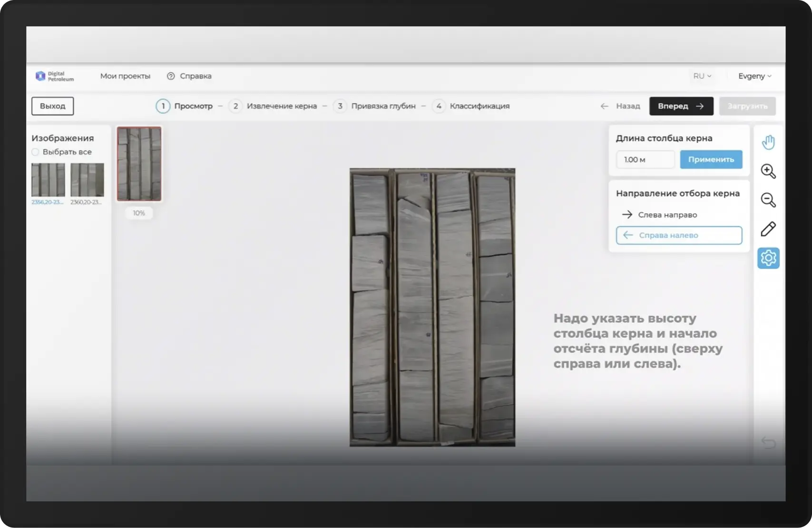Select the pencil edit tool
Screen dimensions: 812x528
768,229
